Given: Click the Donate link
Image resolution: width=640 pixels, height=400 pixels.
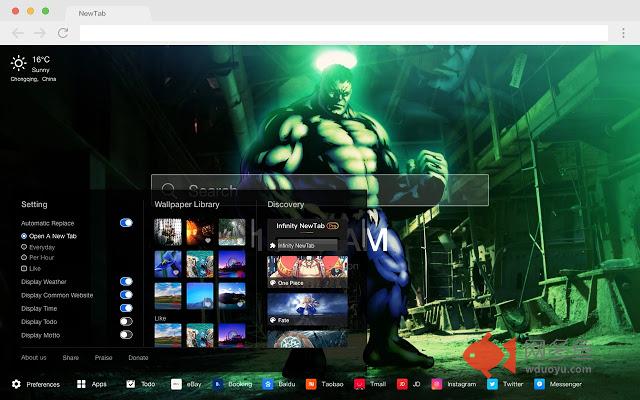Looking at the screenshot, I should [x=138, y=357].
